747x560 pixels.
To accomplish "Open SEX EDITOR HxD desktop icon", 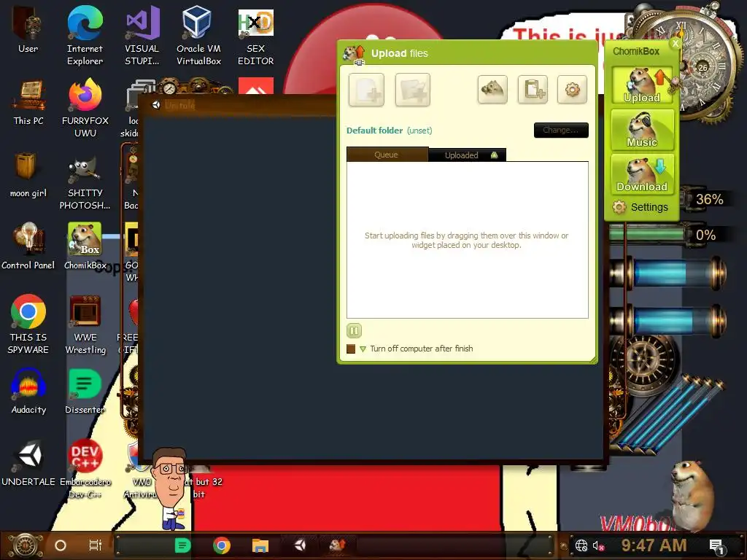I will pos(256,36).
